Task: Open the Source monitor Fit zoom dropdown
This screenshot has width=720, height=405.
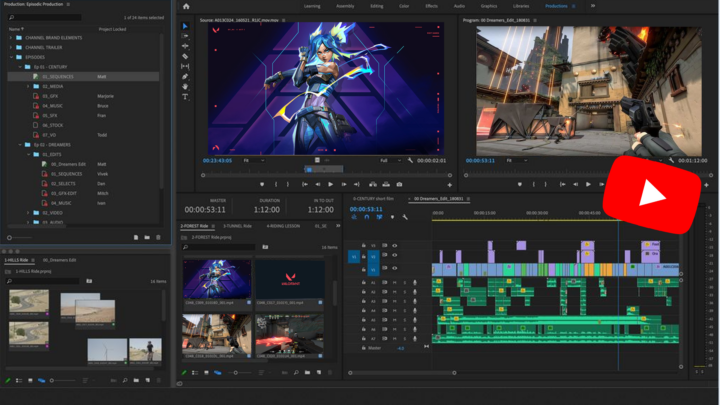Action: coord(252,160)
